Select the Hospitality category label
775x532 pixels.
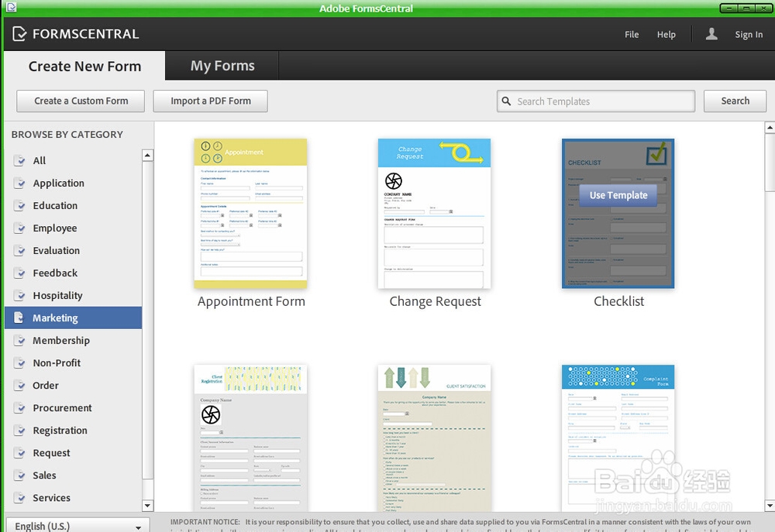pos(57,295)
